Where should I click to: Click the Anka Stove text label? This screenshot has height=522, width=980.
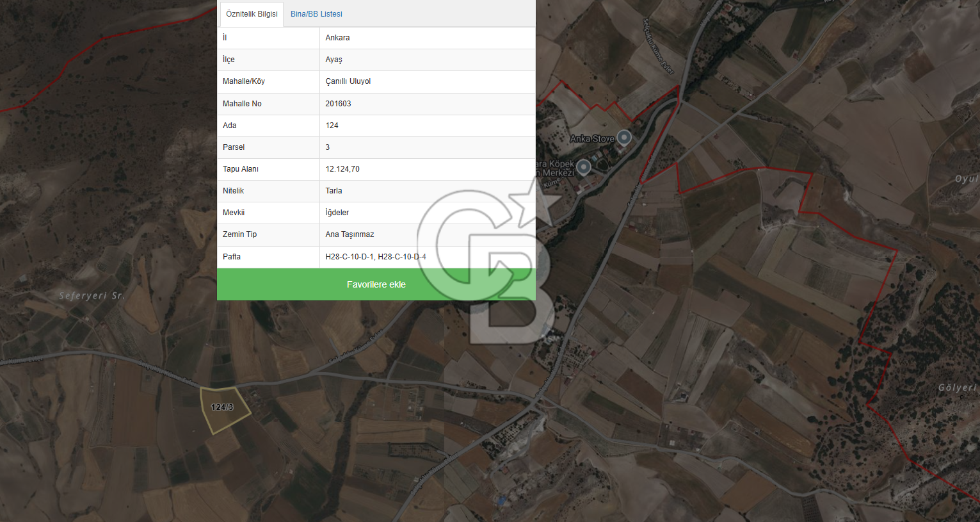[591, 139]
